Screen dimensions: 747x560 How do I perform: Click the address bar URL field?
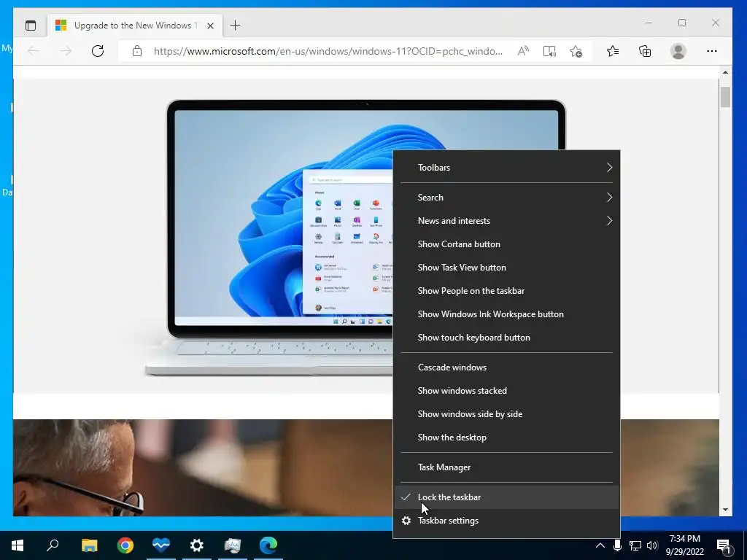328,51
